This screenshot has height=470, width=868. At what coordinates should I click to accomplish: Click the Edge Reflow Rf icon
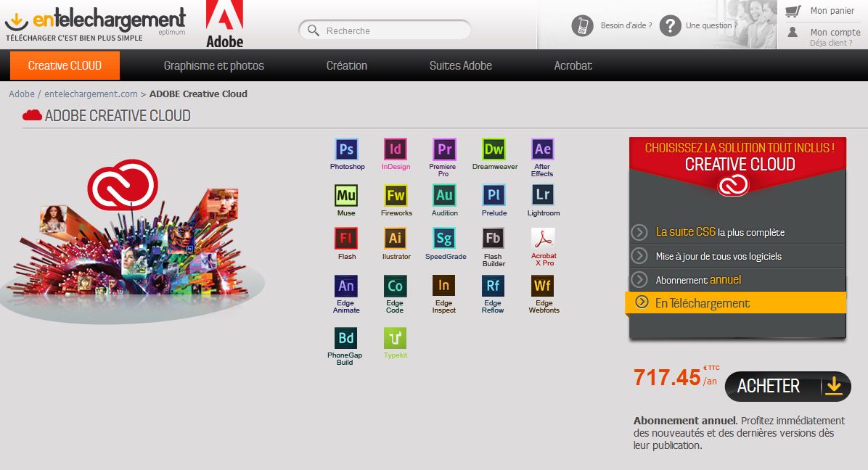pyautogui.click(x=493, y=286)
